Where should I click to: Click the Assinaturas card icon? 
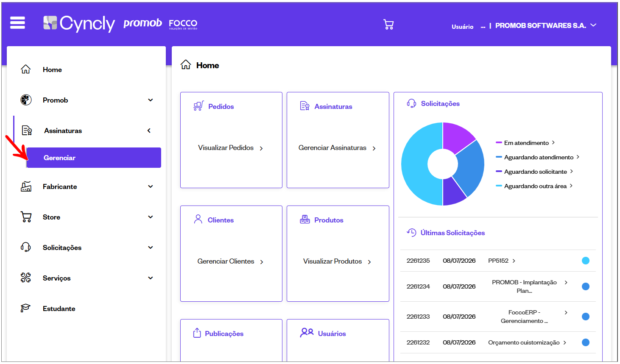[x=304, y=106]
